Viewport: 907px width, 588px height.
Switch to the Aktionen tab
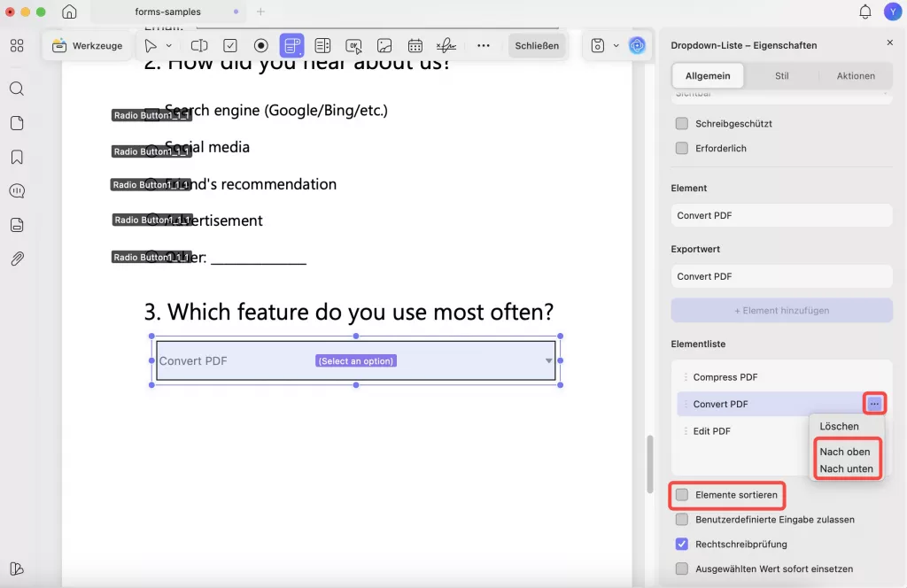point(856,76)
